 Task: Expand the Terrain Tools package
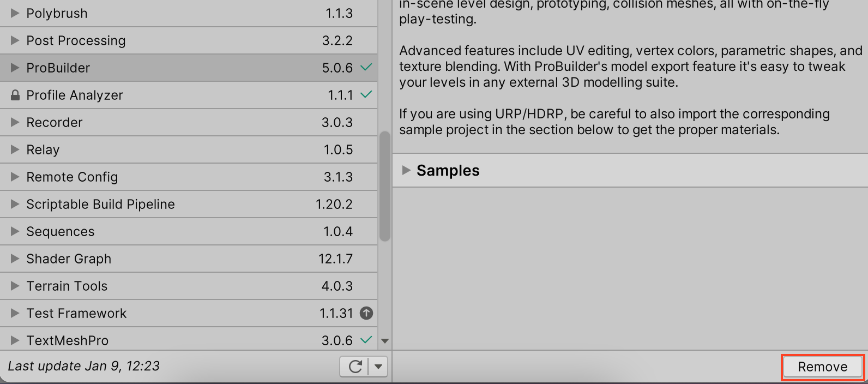(15, 286)
